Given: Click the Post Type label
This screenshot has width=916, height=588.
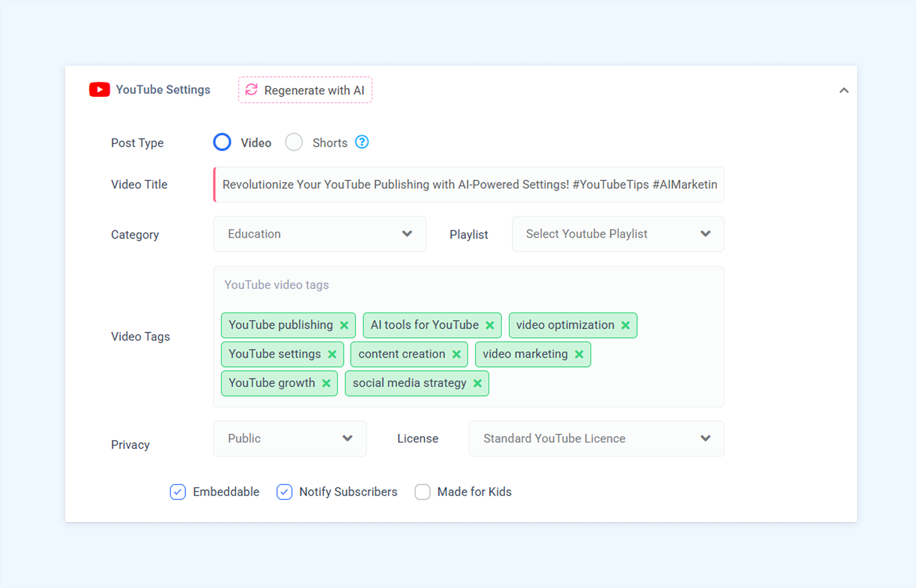Looking at the screenshot, I should (137, 143).
